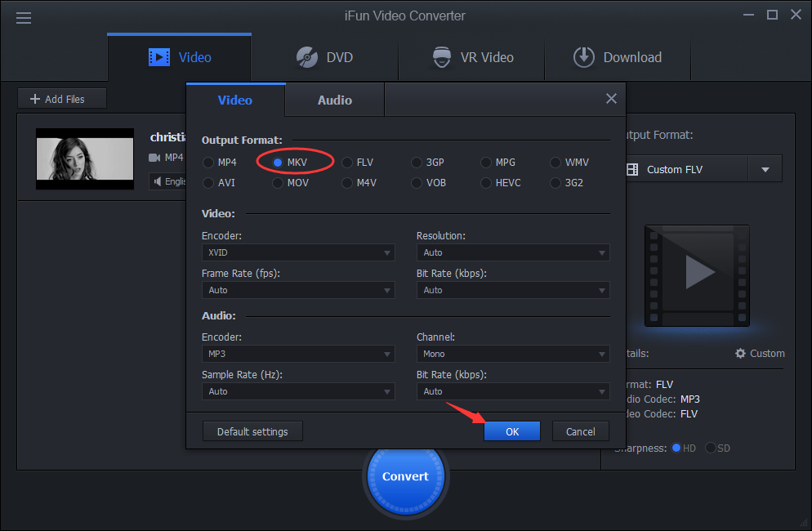Click the Download arrow icon
Screen dimensions: 812x531
(x=583, y=57)
